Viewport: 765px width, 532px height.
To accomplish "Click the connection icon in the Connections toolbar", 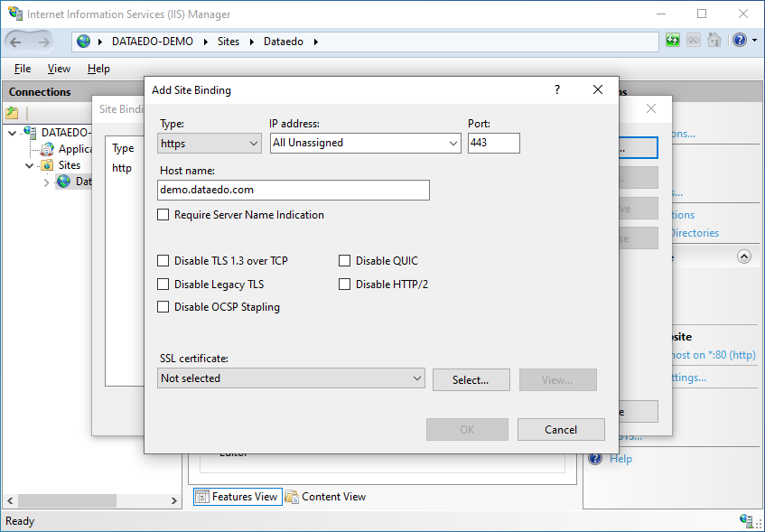I will coord(12,113).
